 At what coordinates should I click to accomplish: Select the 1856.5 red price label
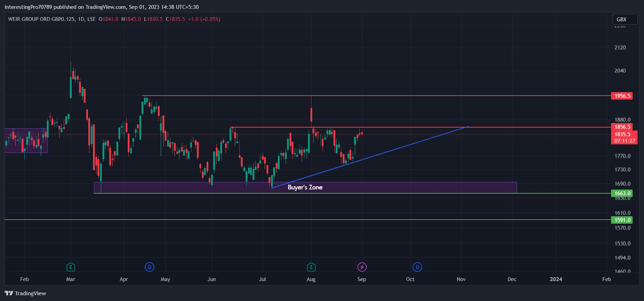pyautogui.click(x=622, y=127)
